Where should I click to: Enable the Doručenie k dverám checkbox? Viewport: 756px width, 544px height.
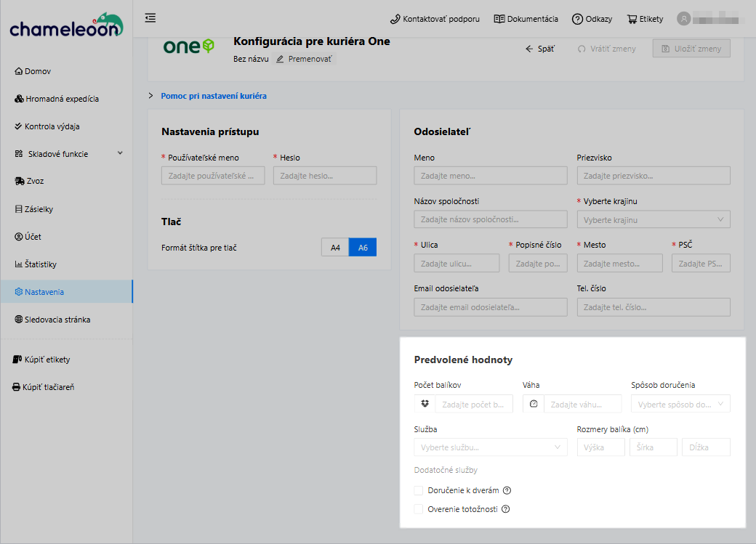(x=419, y=490)
